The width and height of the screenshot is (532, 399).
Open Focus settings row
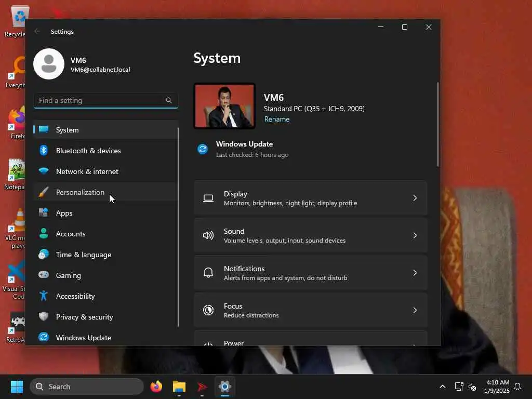311,310
